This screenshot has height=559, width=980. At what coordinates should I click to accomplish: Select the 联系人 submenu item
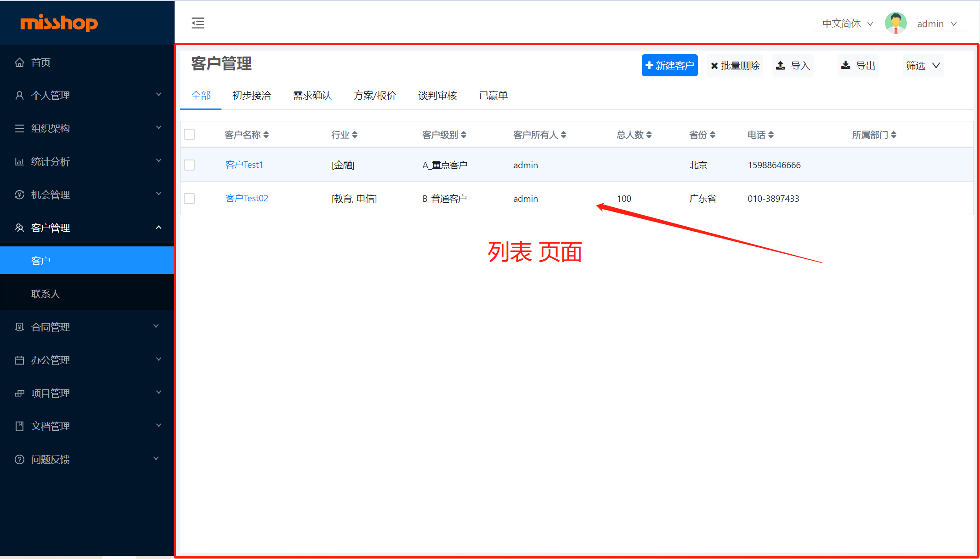pyautogui.click(x=45, y=294)
